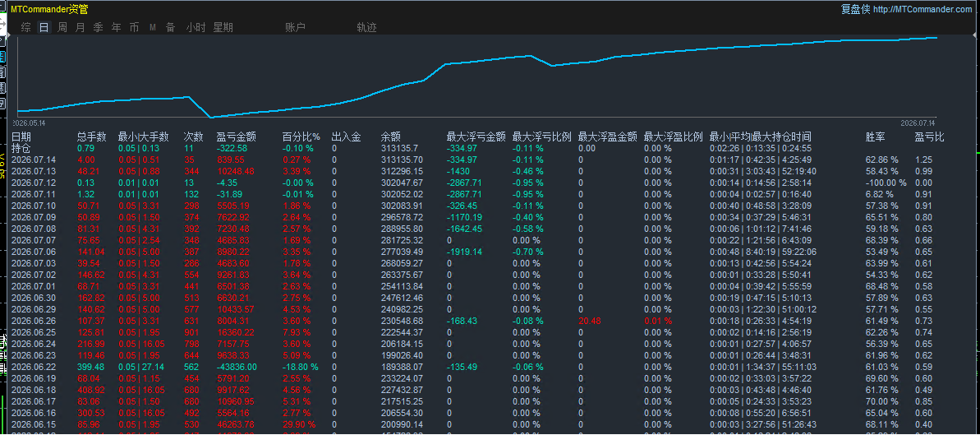Click the 2026.07.14 end date on chart axis
Viewport: 980px width, 435px height.
(x=918, y=123)
